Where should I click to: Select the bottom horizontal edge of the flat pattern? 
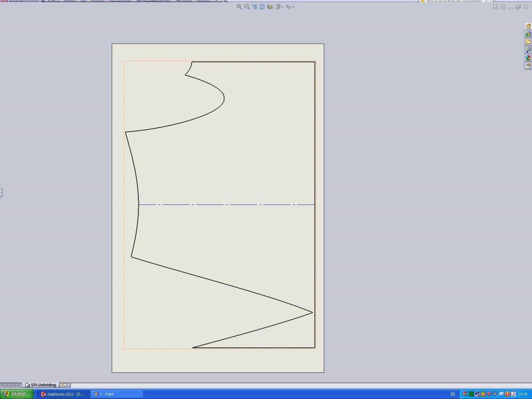click(254, 347)
